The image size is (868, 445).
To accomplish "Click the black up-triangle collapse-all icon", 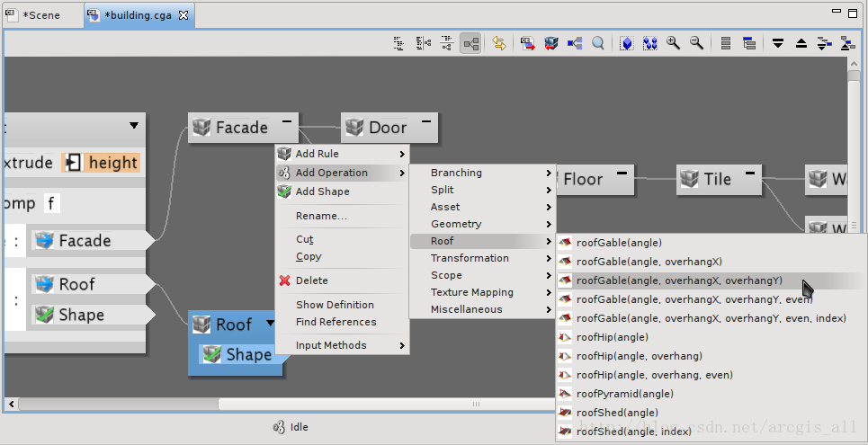I will 801,43.
